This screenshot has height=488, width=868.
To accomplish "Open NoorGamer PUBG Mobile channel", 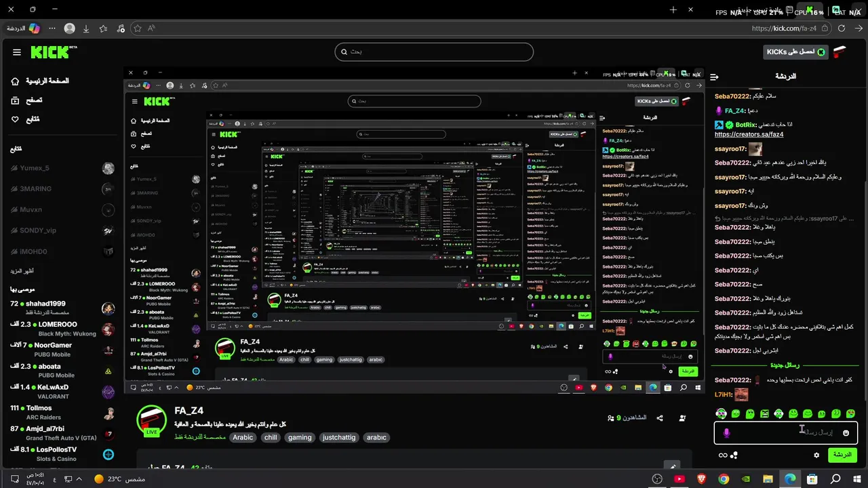I will 62,350.
